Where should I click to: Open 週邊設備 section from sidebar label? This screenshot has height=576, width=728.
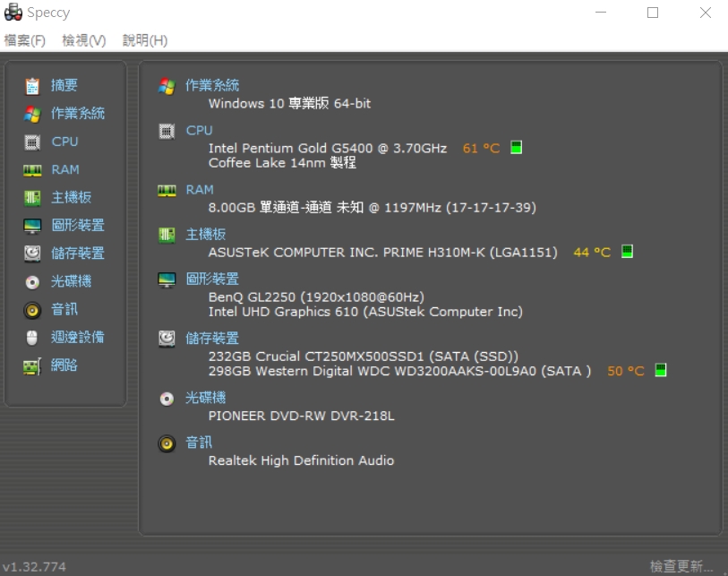78,337
